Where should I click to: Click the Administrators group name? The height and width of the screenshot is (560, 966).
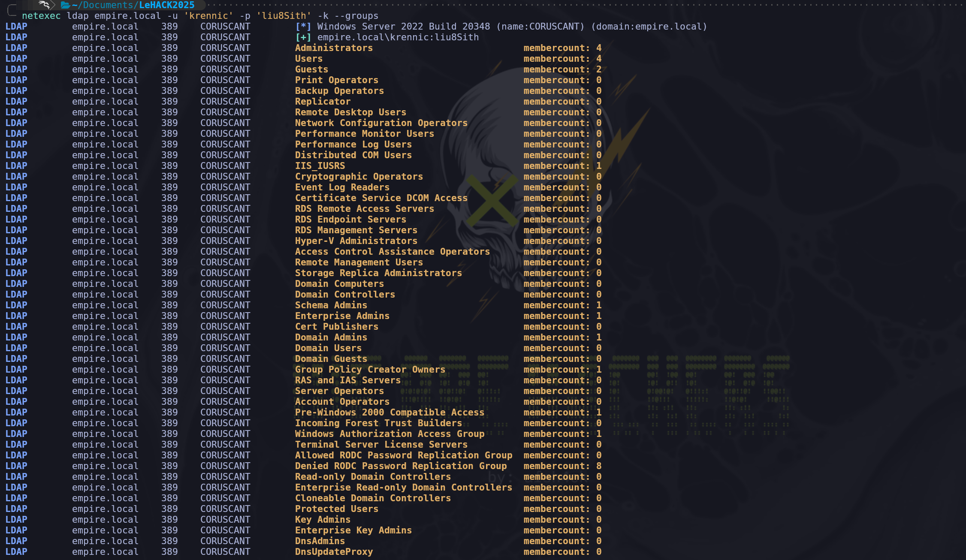coord(334,48)
